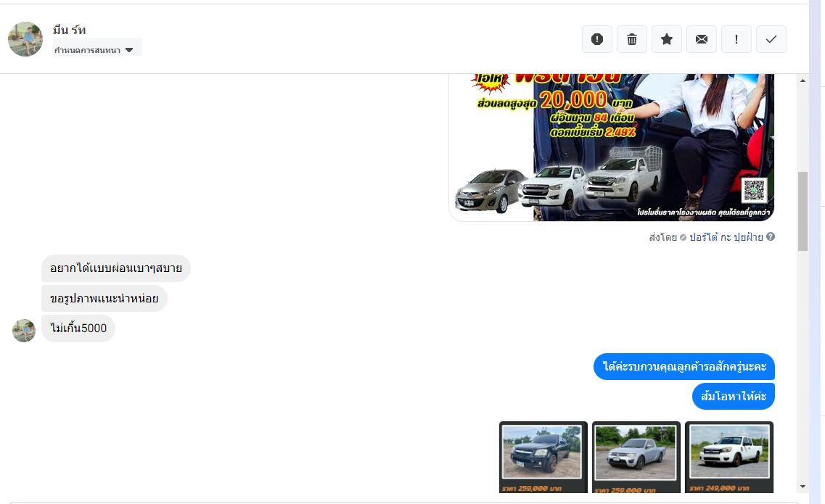Image resolution: width=825 pixels, height=504 pixels.
Task: Open white pickup photo priced 249,000 บาท
Action: (729, 457)
